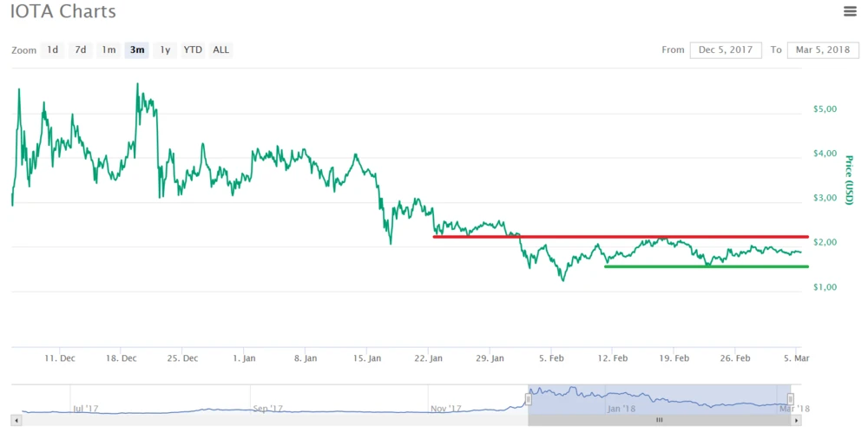This screenshot has width=868, height=433.
Task: Click the green support line
Action: [x=706, y=266]
